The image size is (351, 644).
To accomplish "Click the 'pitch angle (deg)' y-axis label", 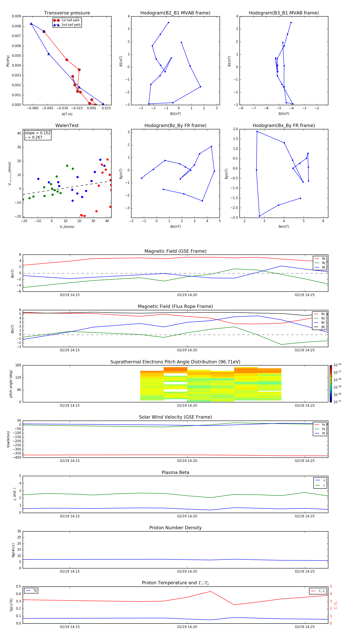I will tap(11, 384).
